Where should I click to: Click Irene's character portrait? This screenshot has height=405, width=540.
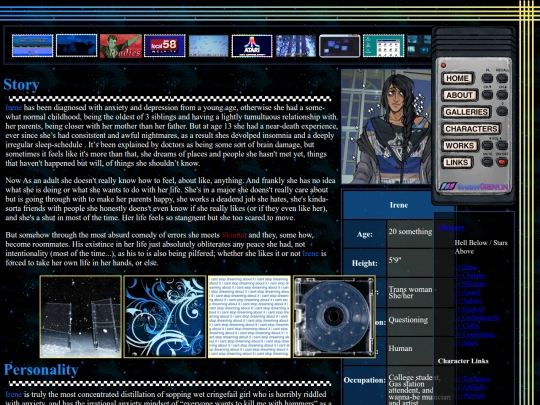(x=386, y=126)
